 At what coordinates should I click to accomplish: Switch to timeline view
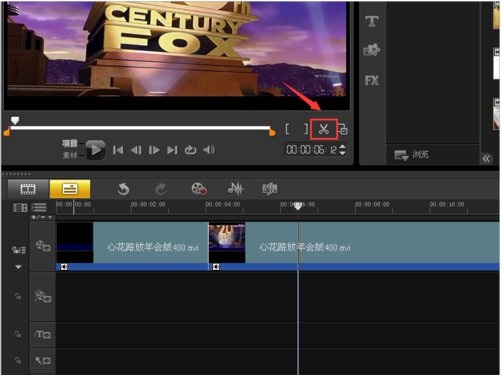click(x=70, y=189)
